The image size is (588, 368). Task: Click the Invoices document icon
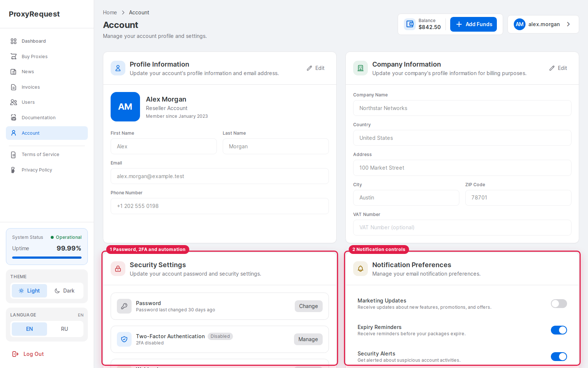coord(14,87)
